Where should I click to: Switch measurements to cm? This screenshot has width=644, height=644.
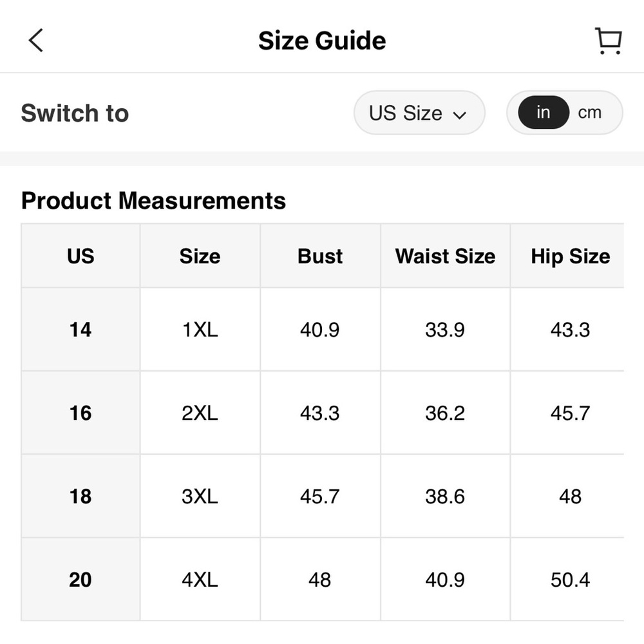589,113
